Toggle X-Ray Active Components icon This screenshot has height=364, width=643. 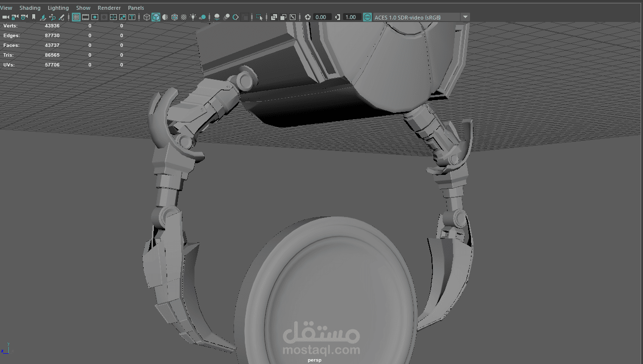coord(282,17)
